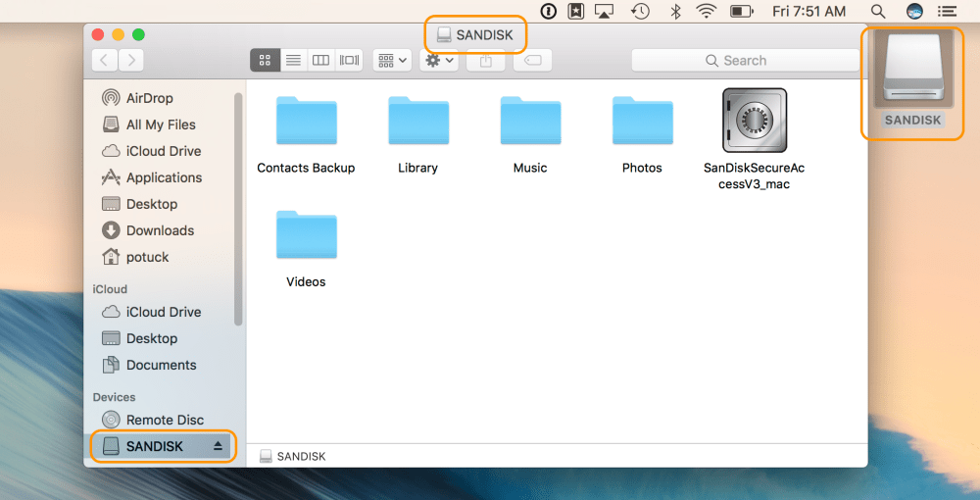This screenshot has width=980, height=500.
Task: Open the Time Machine menu bar icon
Action: tap(640, 12)
